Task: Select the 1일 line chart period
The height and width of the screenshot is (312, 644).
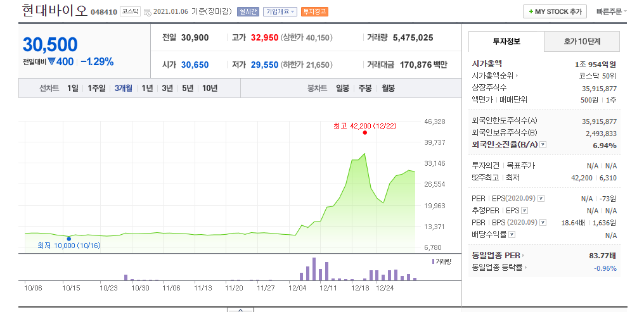Action: pyautogui.click(x=73, y=88)
